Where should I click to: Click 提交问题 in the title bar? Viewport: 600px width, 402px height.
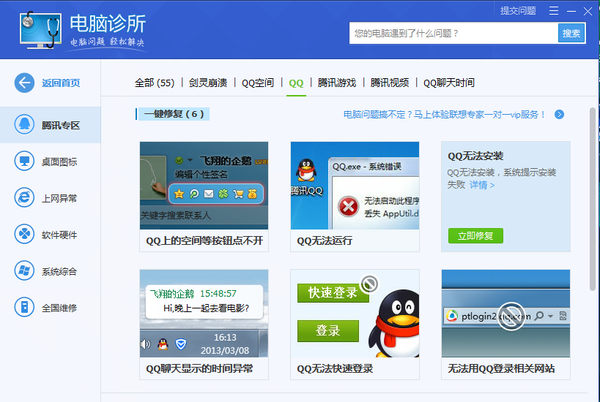(518, 11)
